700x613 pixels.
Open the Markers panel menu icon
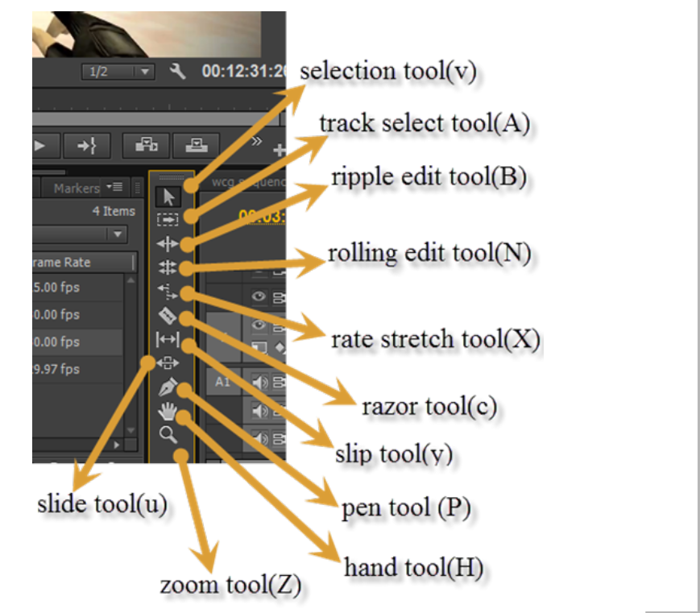(x=114, y=187)
